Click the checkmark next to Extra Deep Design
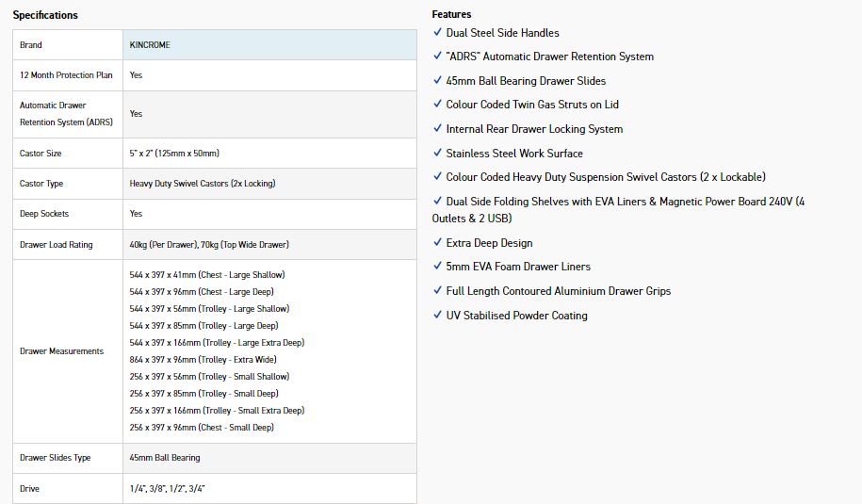 [x=437, y=243]
